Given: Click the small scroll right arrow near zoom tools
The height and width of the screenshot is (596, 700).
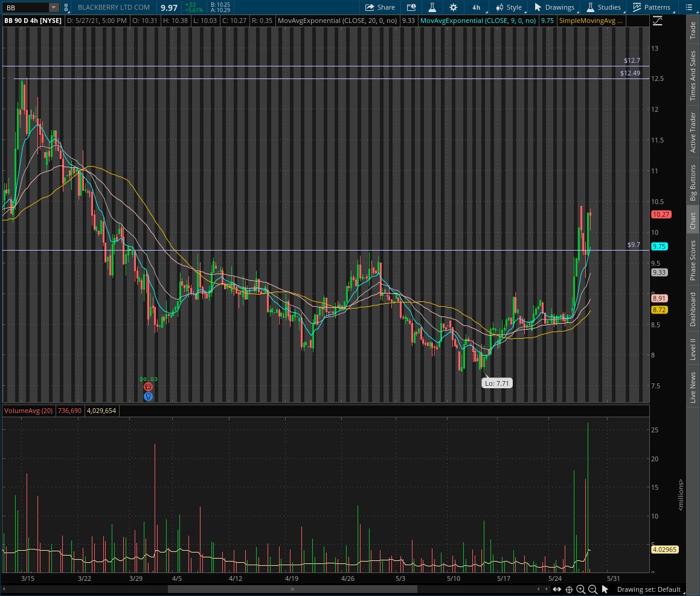Looking at the screenshot, I should [547, 589].
